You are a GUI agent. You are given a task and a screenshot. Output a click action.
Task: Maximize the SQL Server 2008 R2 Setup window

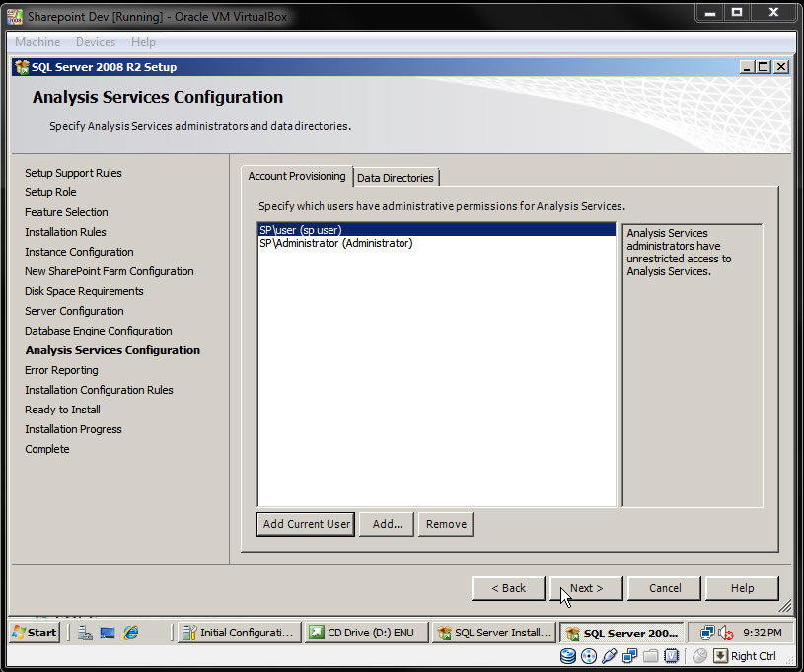coord(764,67)
